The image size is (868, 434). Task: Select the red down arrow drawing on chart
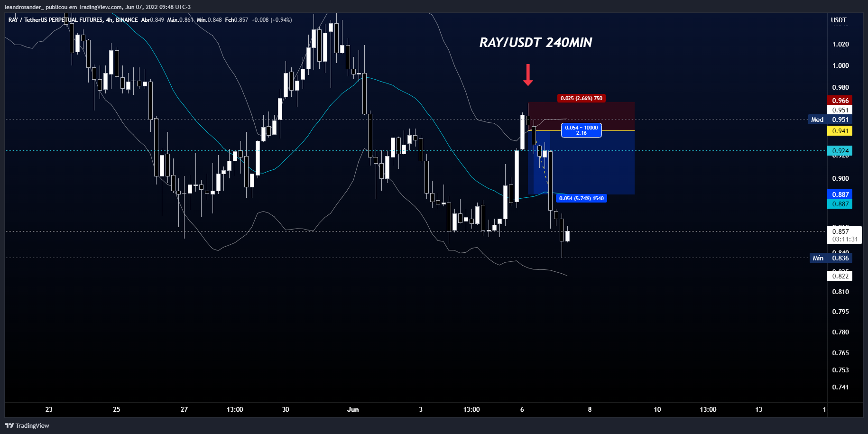click(x=528, y=75)
